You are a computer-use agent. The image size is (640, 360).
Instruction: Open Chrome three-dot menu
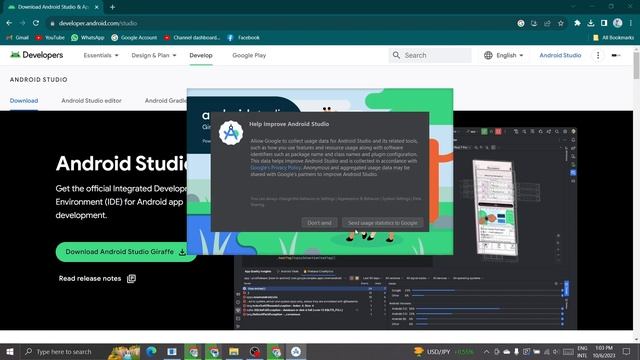click(x=631, y=23)
